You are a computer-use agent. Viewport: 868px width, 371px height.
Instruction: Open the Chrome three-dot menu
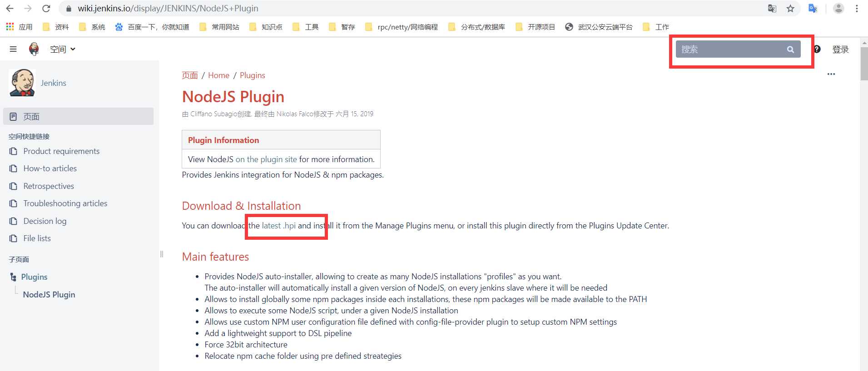tap(857, 9)
